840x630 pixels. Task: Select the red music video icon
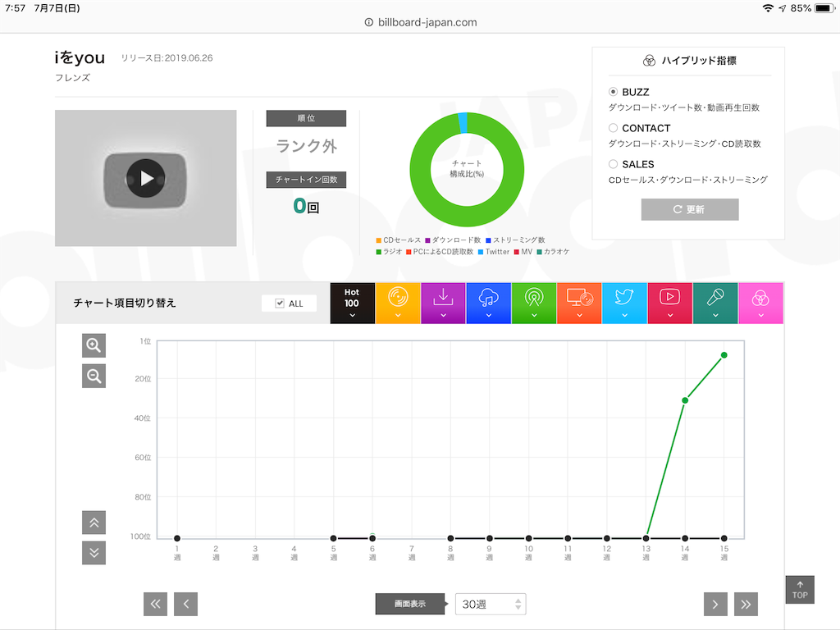[x=669, y=304]
